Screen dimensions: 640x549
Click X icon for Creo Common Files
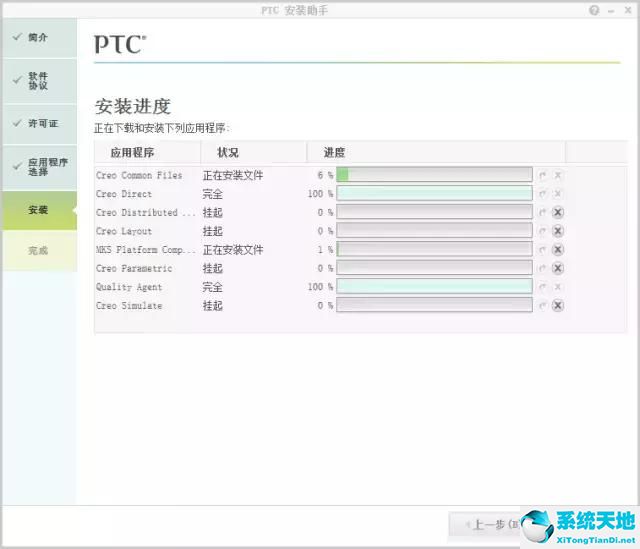tap(558, 175)
